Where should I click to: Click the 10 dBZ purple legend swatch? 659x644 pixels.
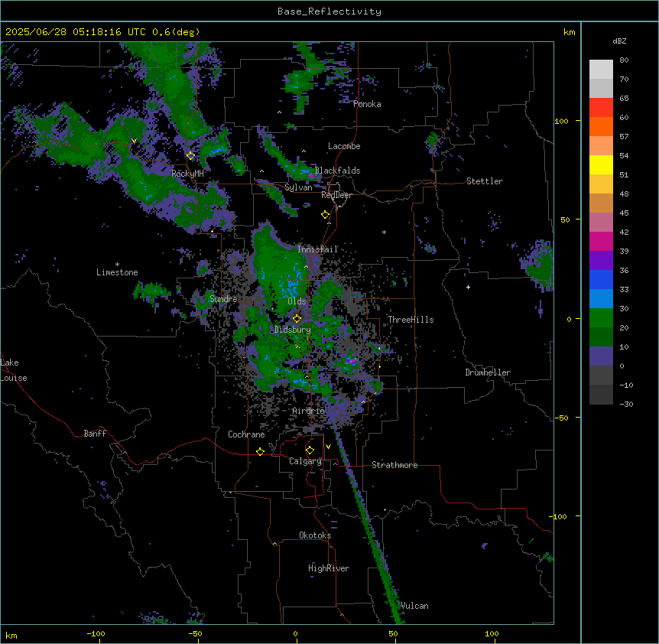tap(601, 356)
